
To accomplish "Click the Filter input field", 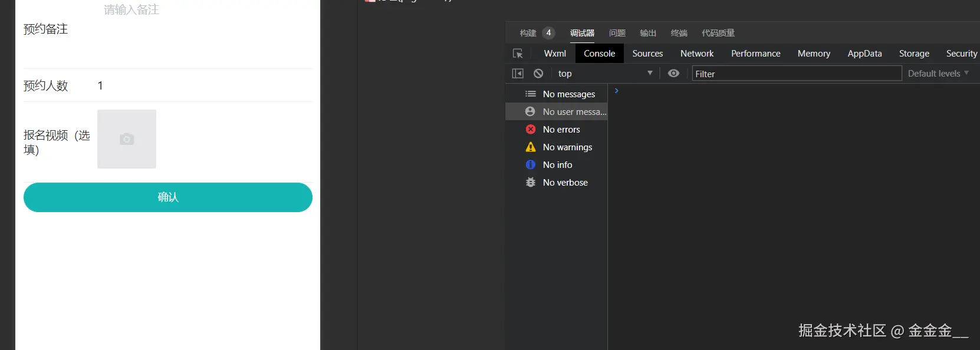I will (797, 74).
